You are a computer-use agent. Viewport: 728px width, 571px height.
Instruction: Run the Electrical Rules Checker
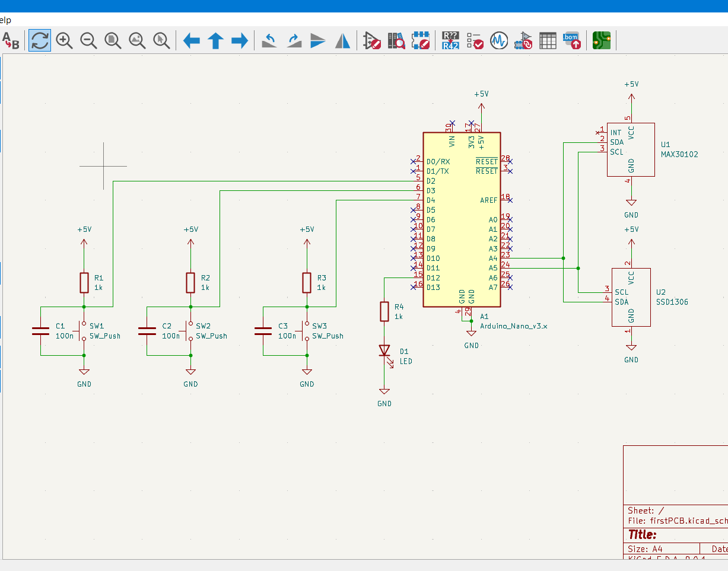(x=475, y=41)
